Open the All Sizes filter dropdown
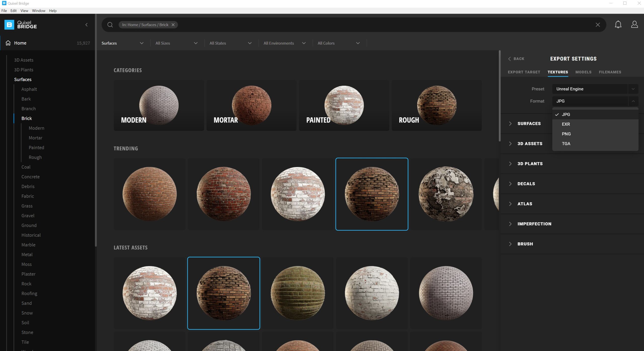 pos(177,43)
